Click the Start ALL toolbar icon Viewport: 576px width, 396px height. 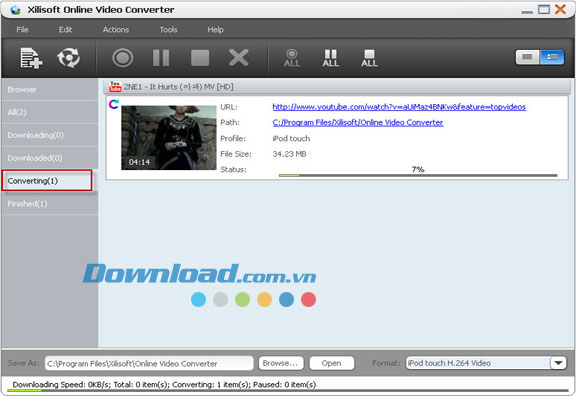(292, 58)
